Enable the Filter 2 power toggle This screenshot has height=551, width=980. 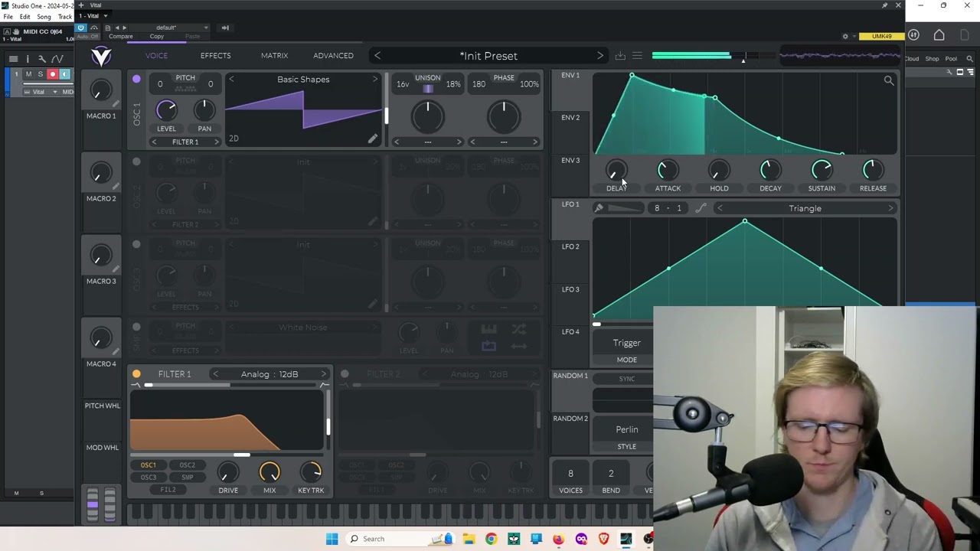click(345, 374)
